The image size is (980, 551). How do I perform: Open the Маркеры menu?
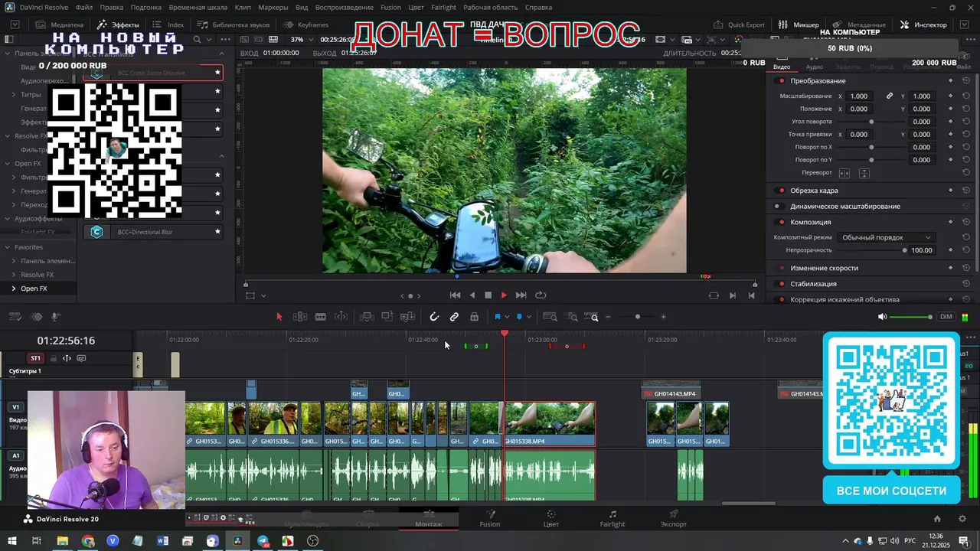pyautogui.click(x=273, y=7)
